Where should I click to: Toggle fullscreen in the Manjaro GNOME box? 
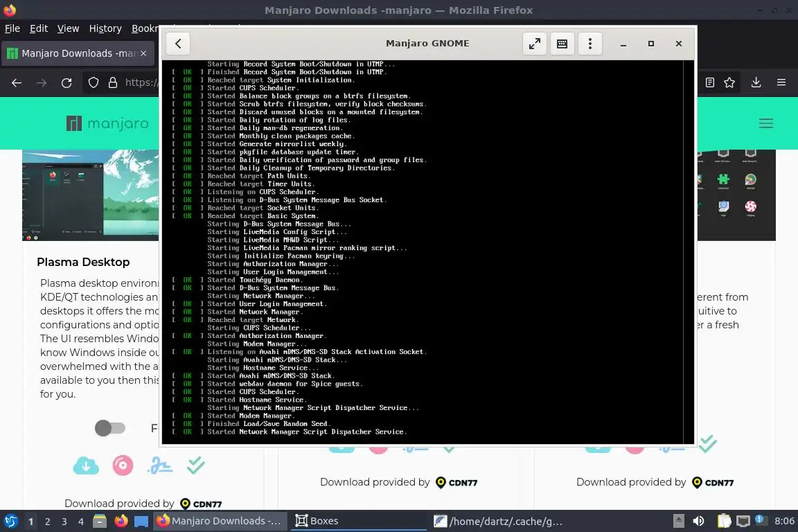coord(534,44)
